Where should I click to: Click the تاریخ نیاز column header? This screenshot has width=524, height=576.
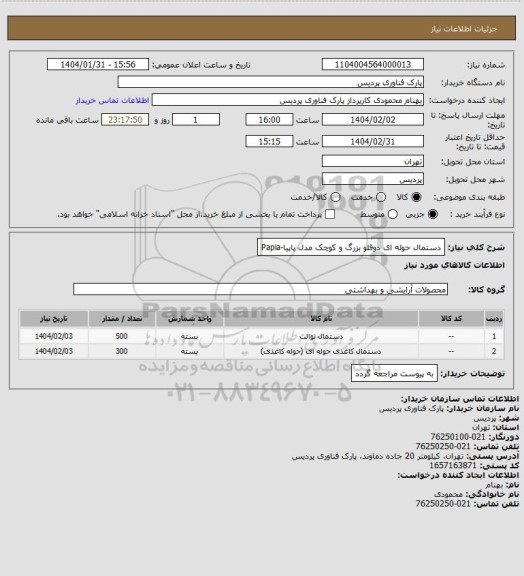pyautogui.click(x=54, y=319)
